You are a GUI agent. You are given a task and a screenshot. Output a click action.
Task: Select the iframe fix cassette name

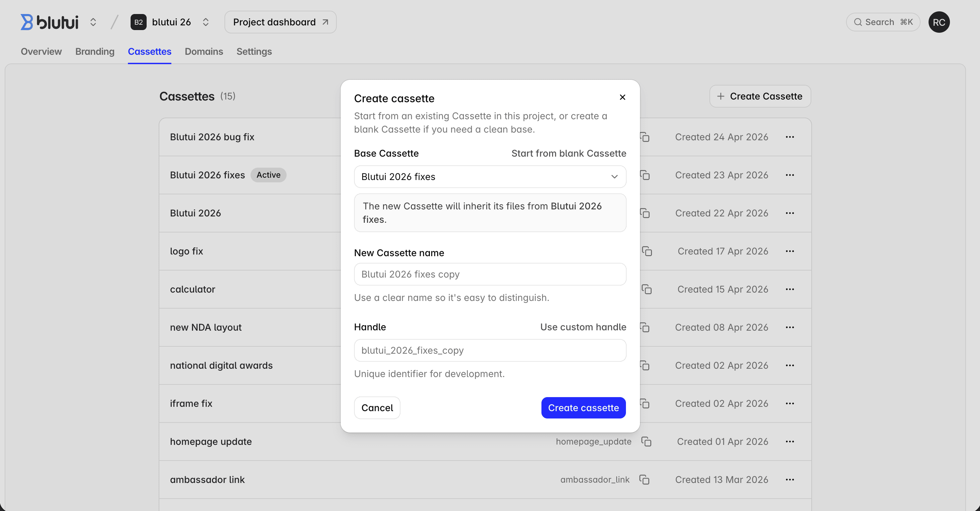click(x=191, y=403)
